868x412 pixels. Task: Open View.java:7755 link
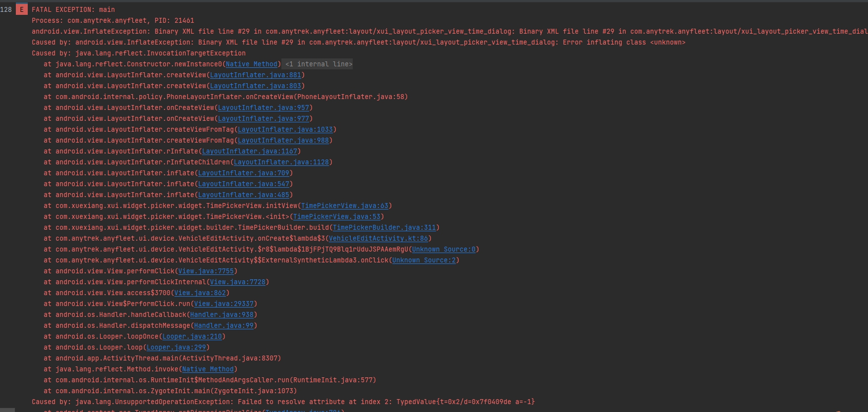pyautogui.click(x=206, y=271)
